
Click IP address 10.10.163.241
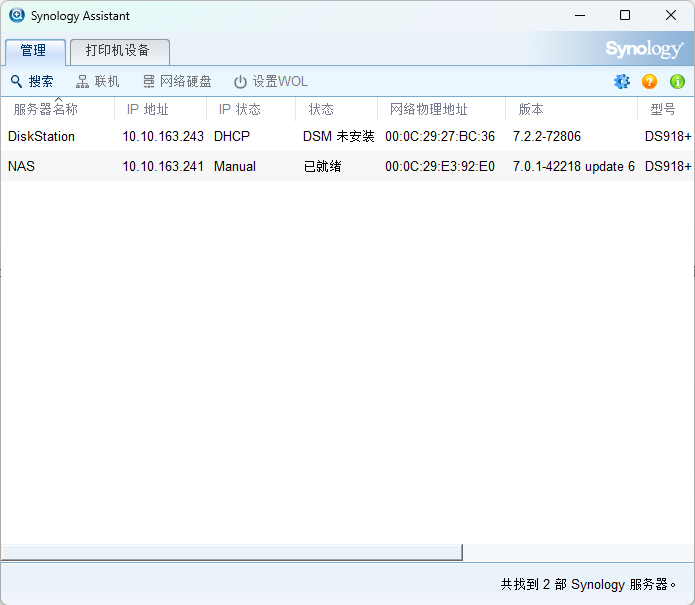coord(163,166)
